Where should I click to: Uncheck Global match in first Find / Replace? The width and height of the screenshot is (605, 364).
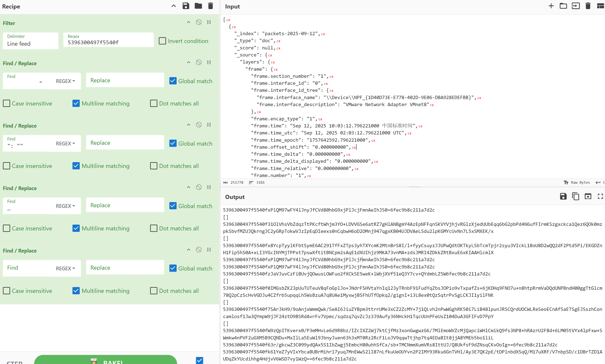173,81
